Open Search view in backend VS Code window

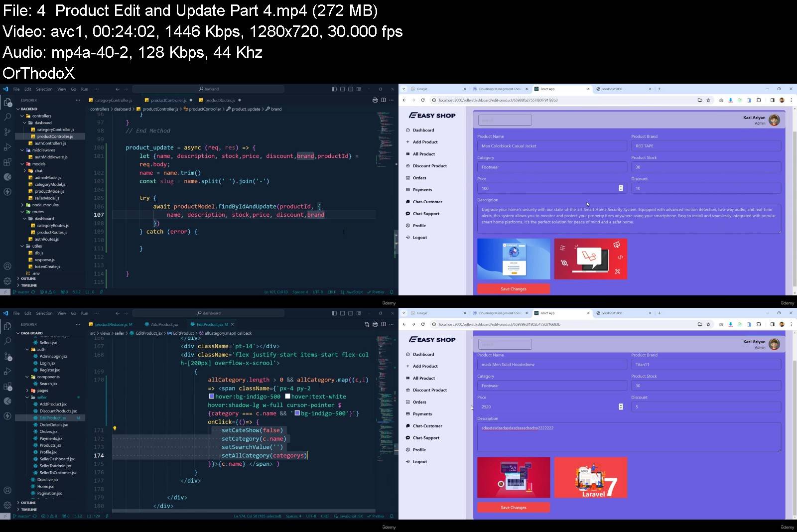click(x=7, y=117)
